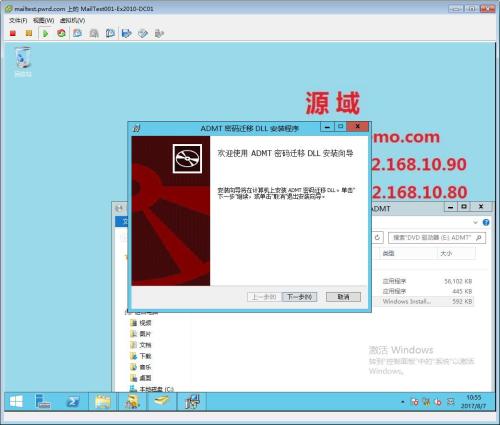Click the greyed 上一步 button in the wizard

point(264,297)
